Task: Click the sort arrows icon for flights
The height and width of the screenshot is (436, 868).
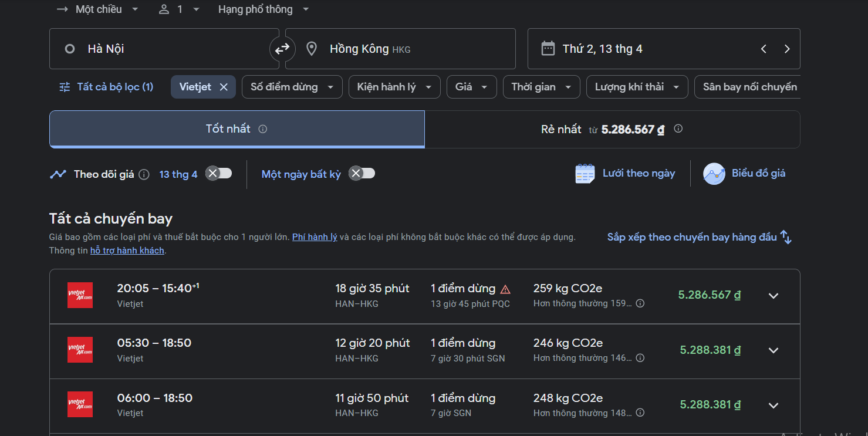Action: click(x=786, y=238)
